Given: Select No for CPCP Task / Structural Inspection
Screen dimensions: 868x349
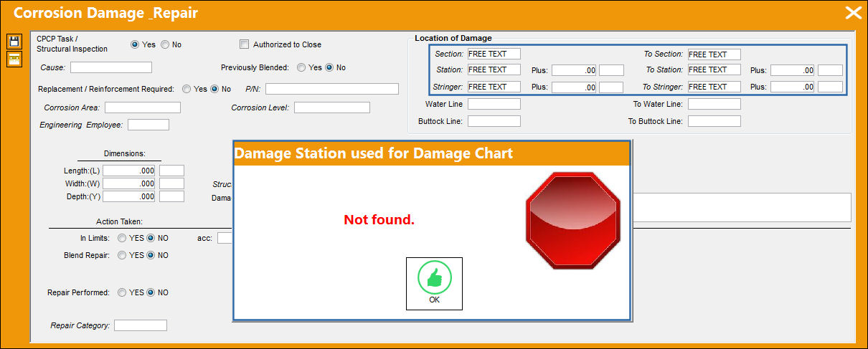Looking at the screenshot, I should [165, 44].
